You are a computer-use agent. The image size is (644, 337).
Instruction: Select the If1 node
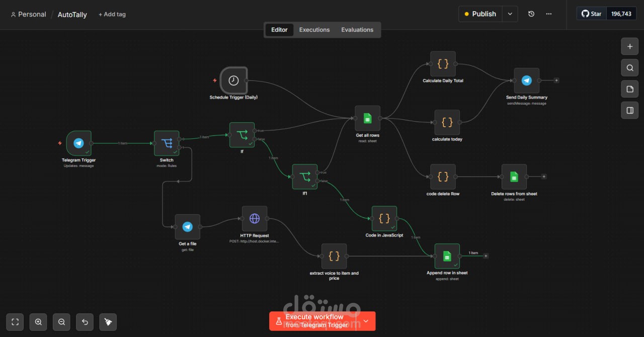(305, 177)
